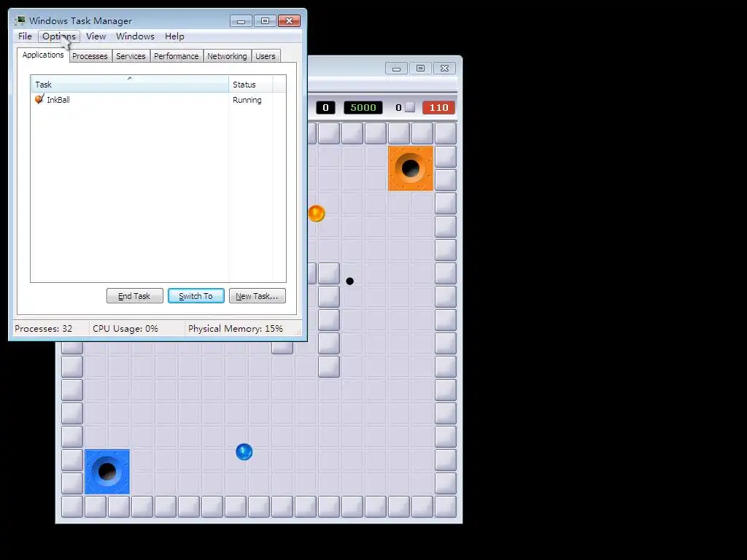Viewport: 747px width, 560px height.
Task: Click the CPU Usage: 0% status text
Action: pos(125,329)
